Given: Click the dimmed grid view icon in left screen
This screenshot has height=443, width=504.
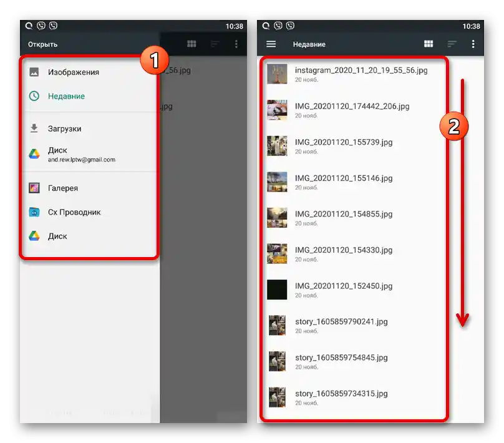Looking at the screenshot, I should click(191, 44).
